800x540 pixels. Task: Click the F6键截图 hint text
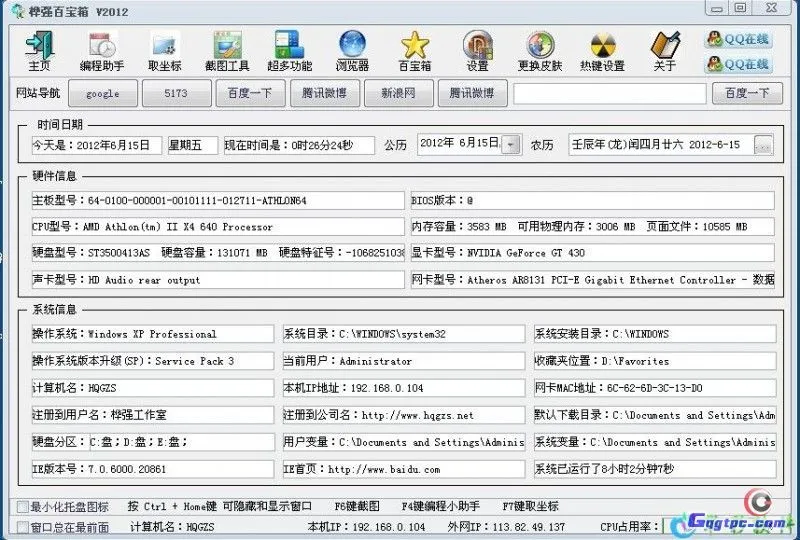[x=357, y=506]
